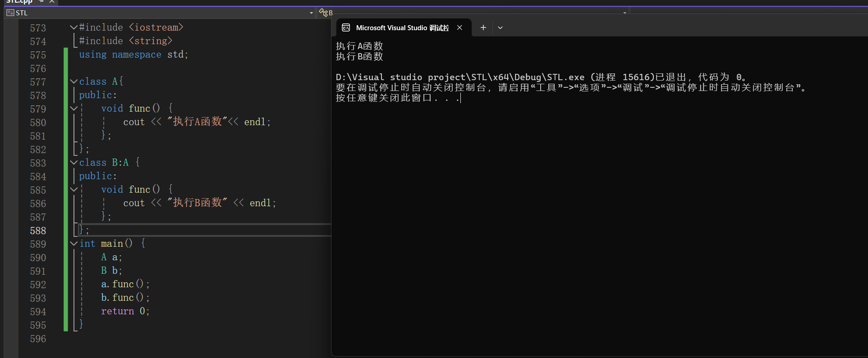Click the string "执行B函数" in code

tap(197, 203)
